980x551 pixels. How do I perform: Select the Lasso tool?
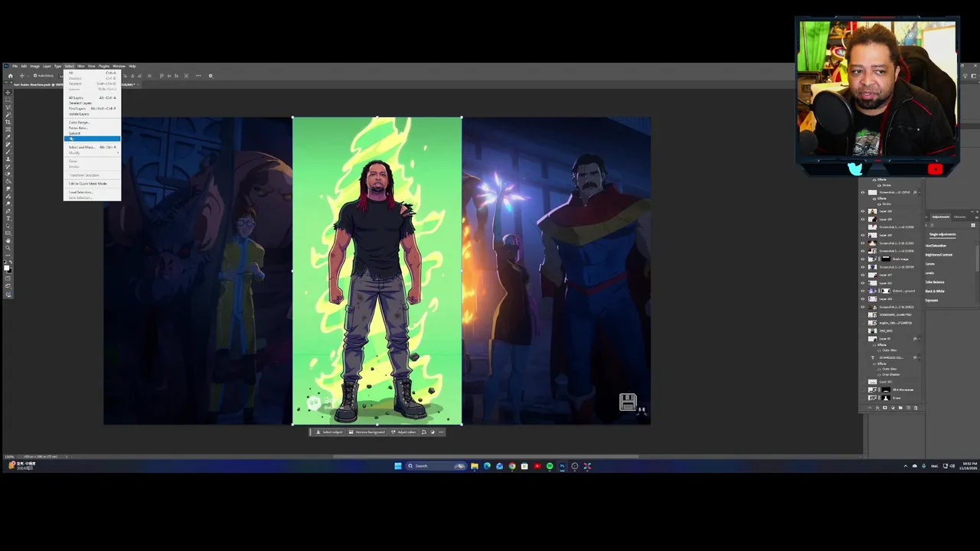8,106
